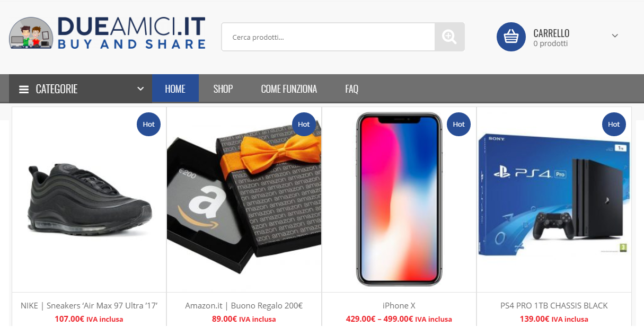Open the Shop menu item

tap(223, 89)
